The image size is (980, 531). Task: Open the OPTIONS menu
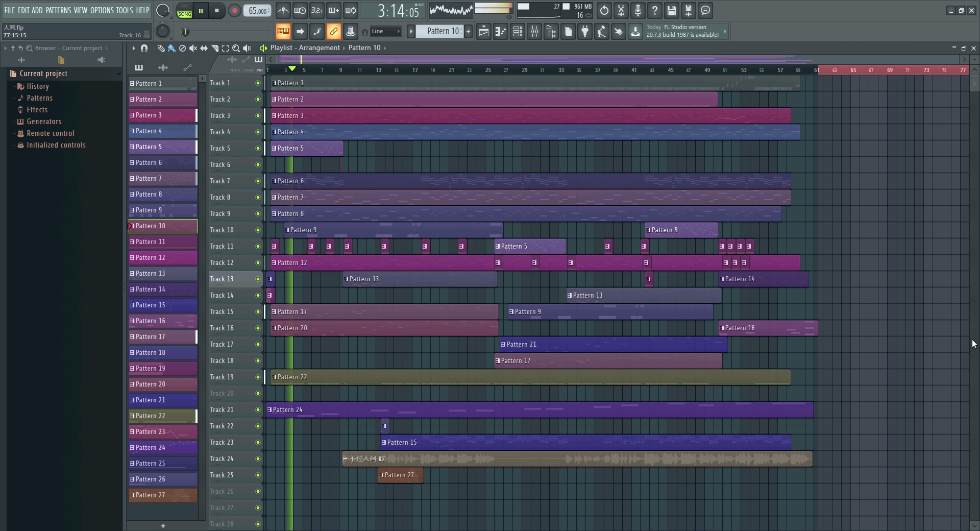pos(102,10)
